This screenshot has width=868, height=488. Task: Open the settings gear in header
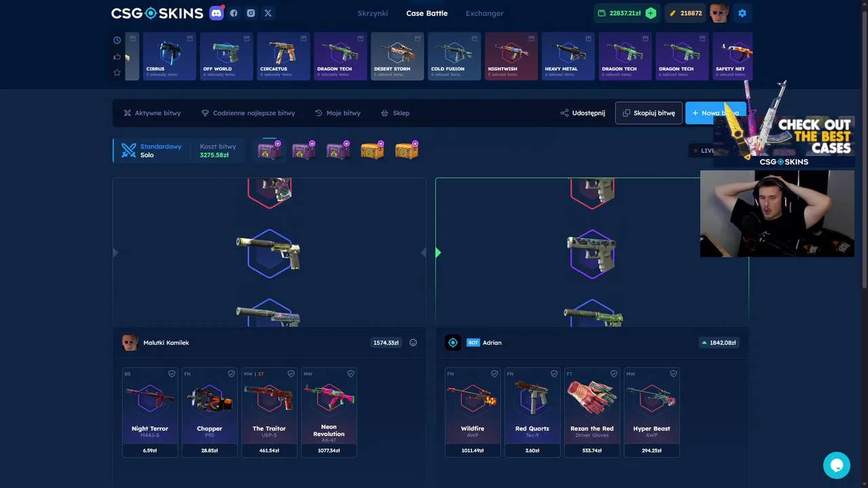[742, 13]
